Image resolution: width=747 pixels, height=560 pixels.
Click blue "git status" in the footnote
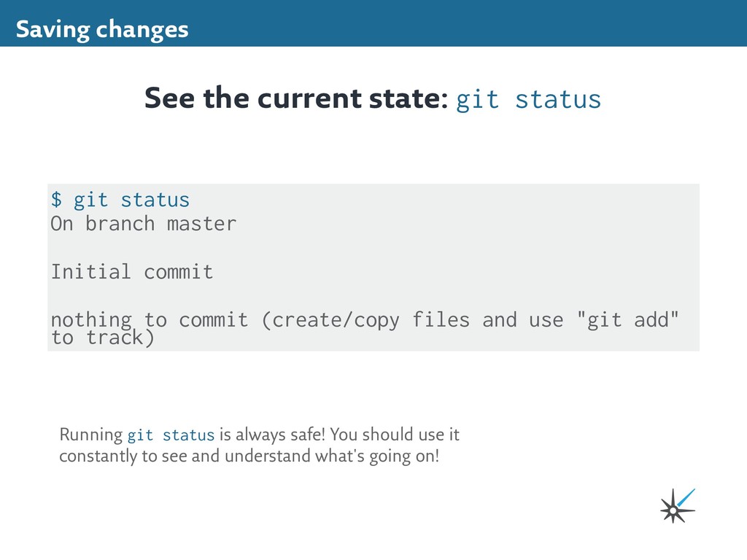click(x=171, y=435)
